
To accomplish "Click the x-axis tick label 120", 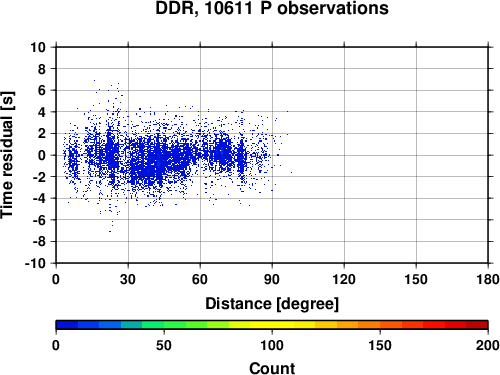I will pyautogui.click(x=344, y=279).
